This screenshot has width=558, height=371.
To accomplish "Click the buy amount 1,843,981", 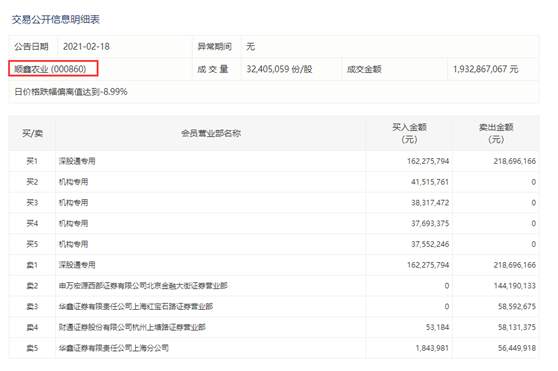I will point(432,348).
